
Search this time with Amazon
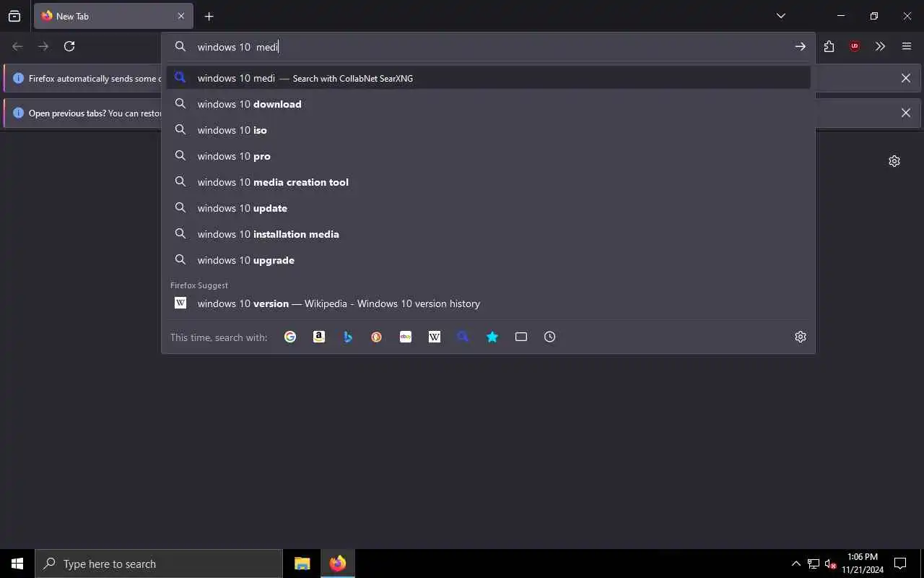[x=319, y=337]
